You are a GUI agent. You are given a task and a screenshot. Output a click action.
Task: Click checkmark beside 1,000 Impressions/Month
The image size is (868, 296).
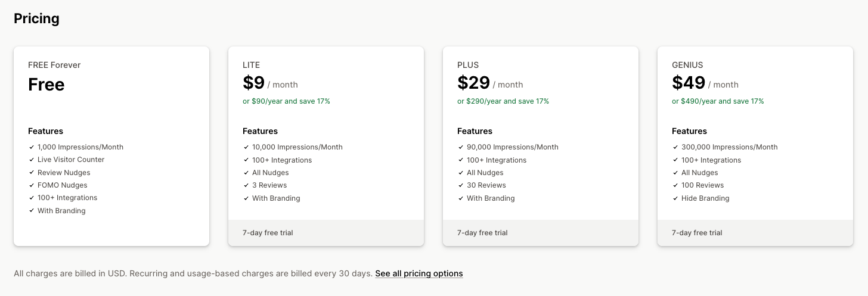click(x=31, y=147)
